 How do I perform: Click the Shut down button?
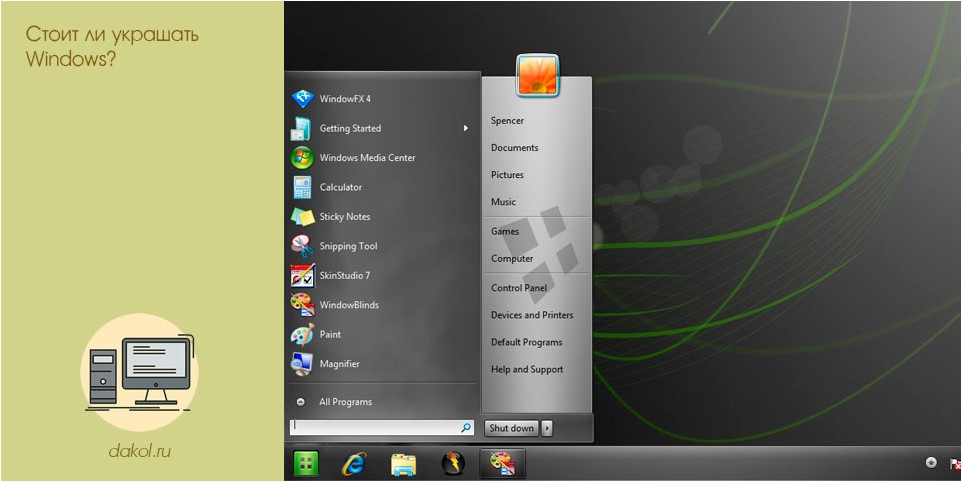[512, 428]
